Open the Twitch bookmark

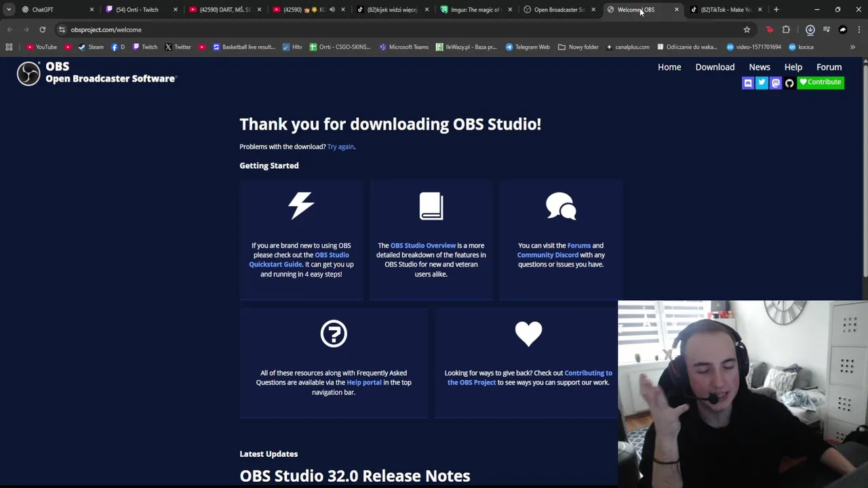coord(145,47)
